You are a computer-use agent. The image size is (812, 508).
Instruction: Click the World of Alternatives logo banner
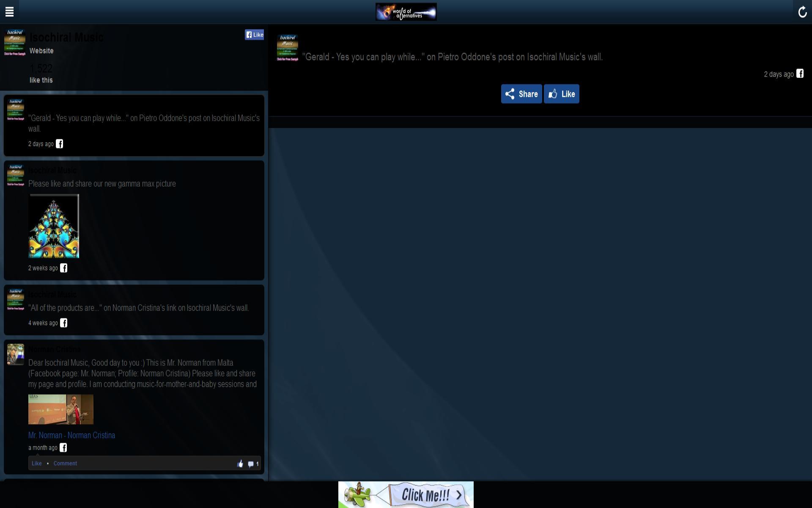point(406,11)
